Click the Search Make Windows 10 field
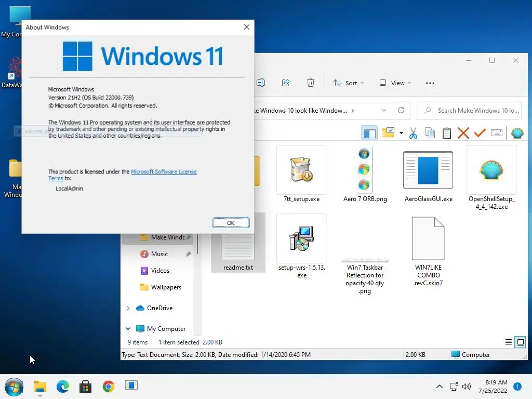The width and height of the screenshot is (532, 399). (469, 111)
